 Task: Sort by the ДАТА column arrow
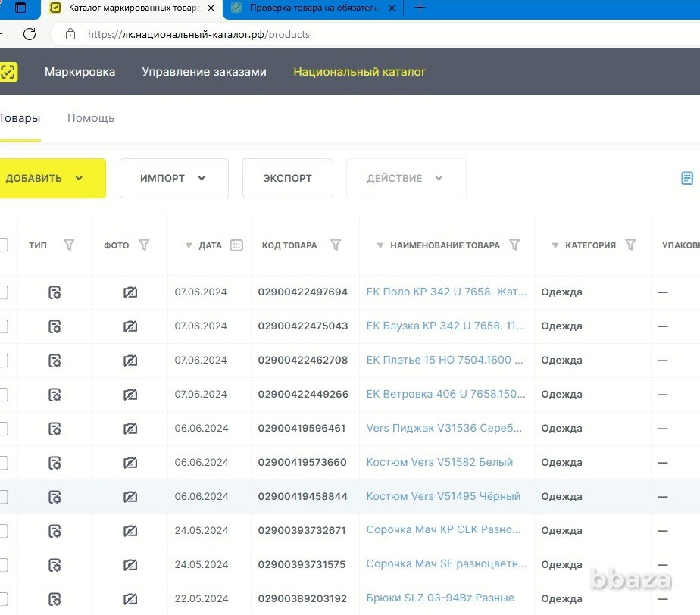point(189,245)
